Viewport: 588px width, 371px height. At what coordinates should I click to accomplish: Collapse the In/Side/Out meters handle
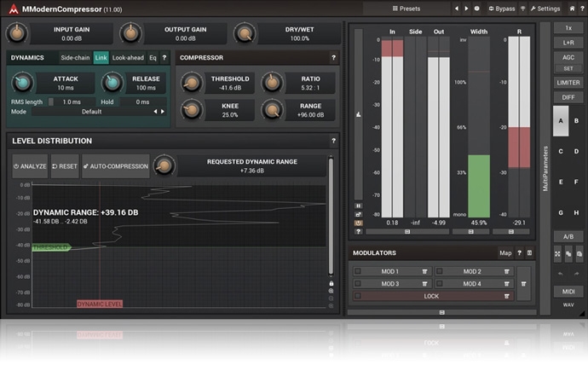point(407,232)
